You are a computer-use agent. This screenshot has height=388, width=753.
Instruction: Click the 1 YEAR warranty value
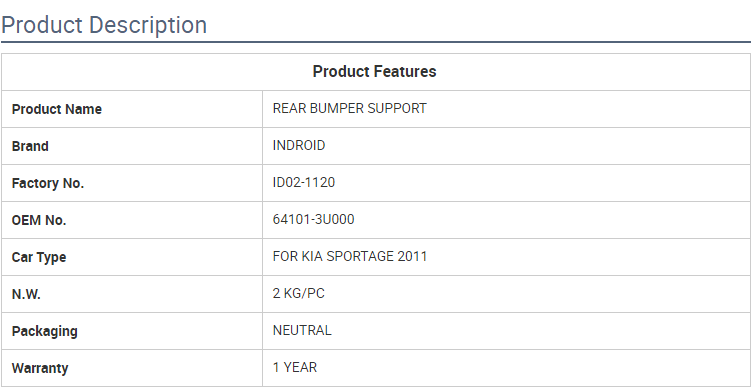pyautogui.click(x=295, y=367)
